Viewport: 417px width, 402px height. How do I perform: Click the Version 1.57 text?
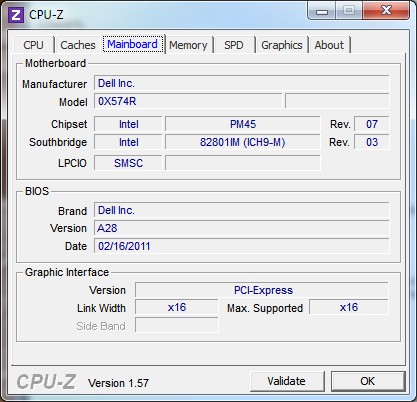(118, 383)
